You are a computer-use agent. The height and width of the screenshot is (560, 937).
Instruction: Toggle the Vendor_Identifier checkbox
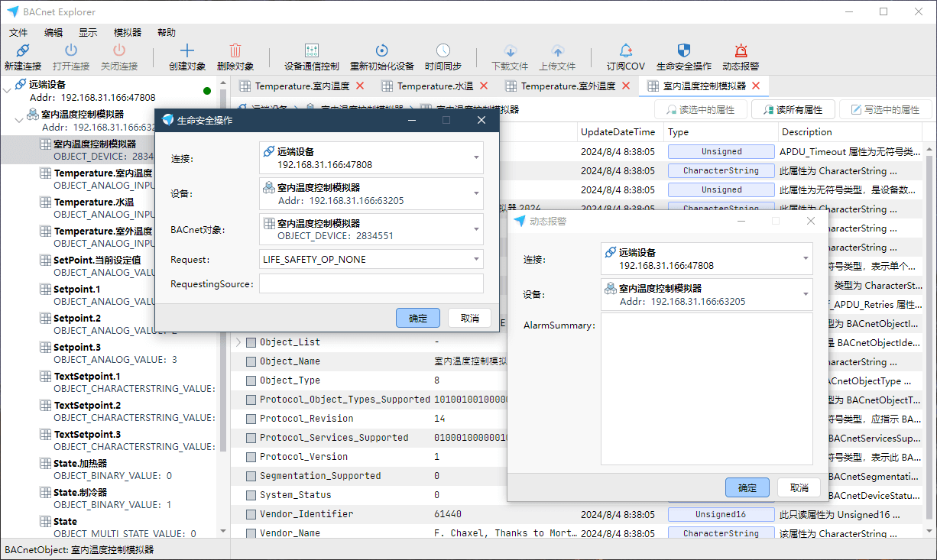[251, 514]
